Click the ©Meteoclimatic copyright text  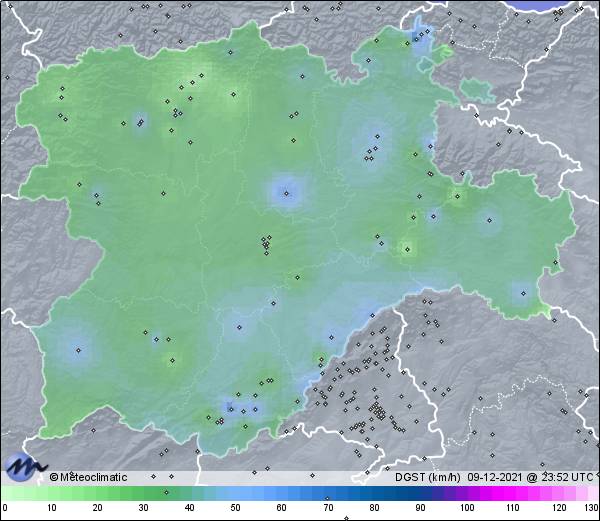click(88, 477)
